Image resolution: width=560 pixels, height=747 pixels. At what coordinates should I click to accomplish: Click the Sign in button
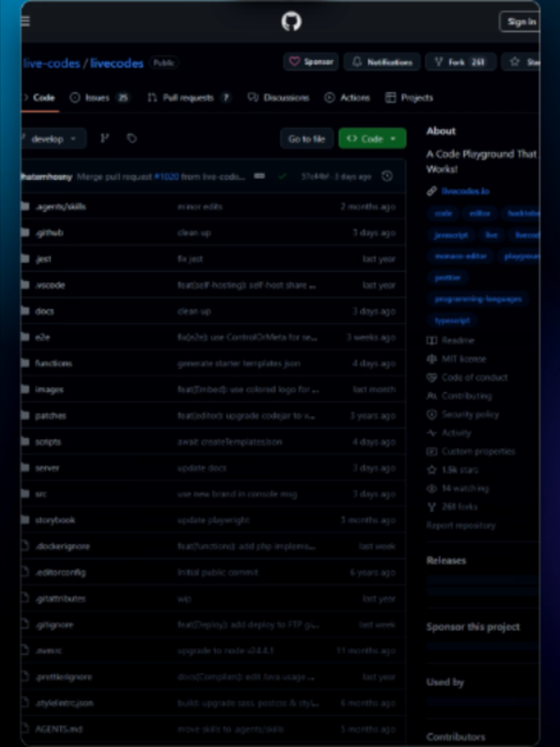click(520, 21)
